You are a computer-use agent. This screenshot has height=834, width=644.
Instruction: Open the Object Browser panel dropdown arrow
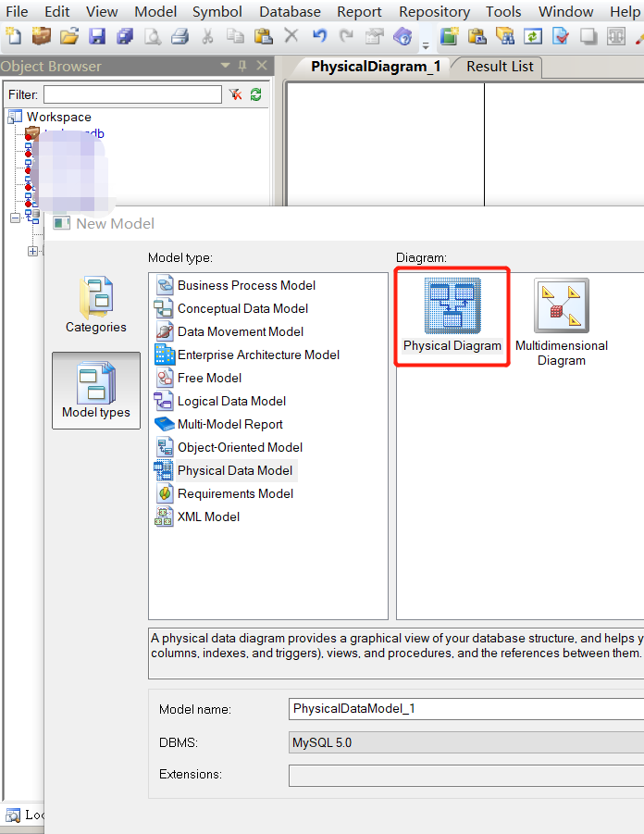pos(226,66)
